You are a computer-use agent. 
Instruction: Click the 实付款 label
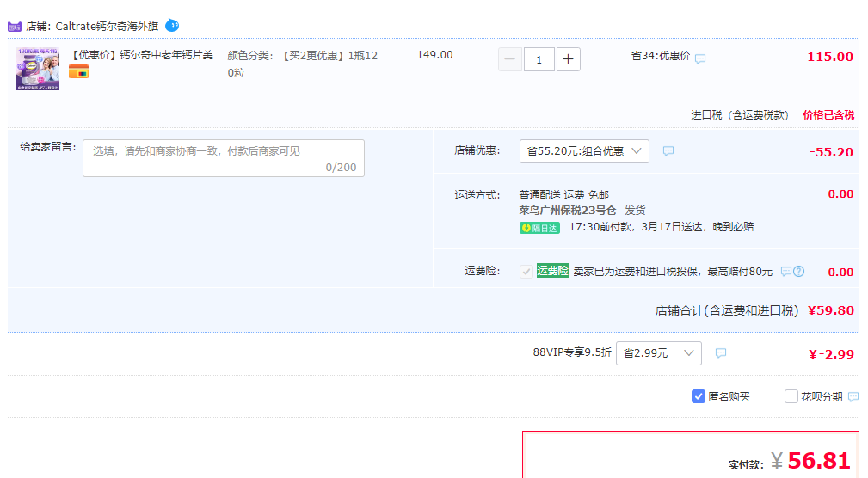[746, 465]
